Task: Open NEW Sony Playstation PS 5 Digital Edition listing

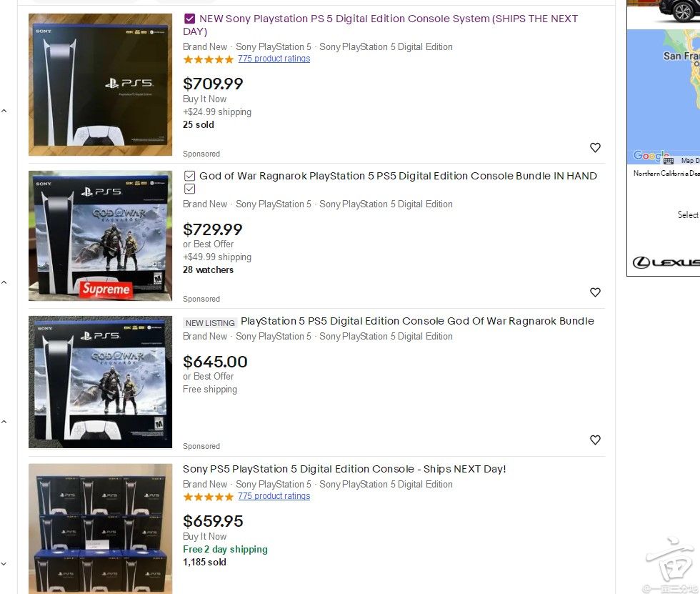Action: (x=380, y=25)
